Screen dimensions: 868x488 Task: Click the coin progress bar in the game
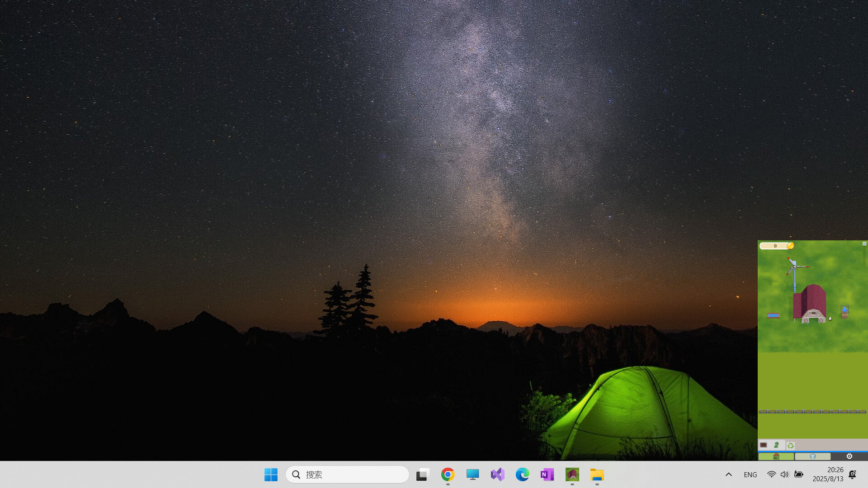[775, 246]
